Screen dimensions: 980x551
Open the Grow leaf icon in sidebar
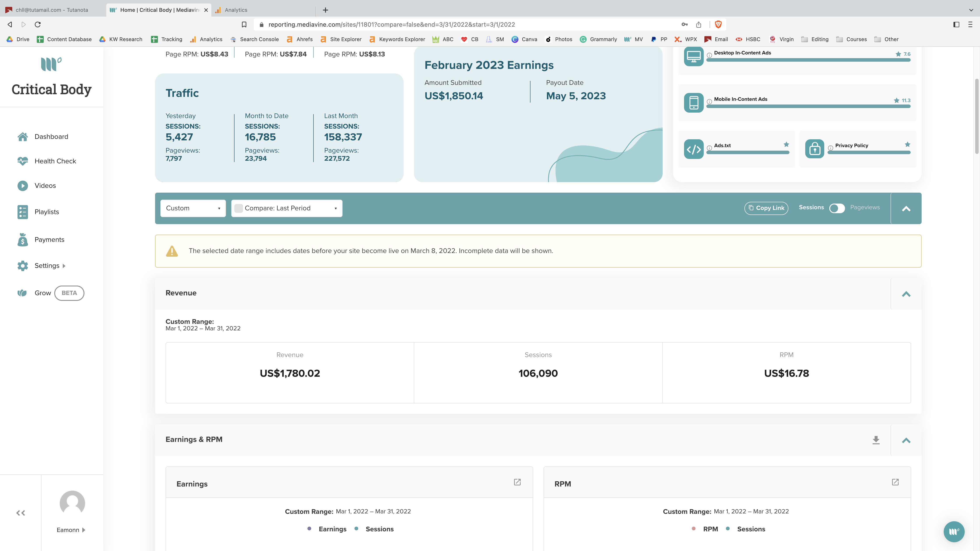(x=23, y=293)
